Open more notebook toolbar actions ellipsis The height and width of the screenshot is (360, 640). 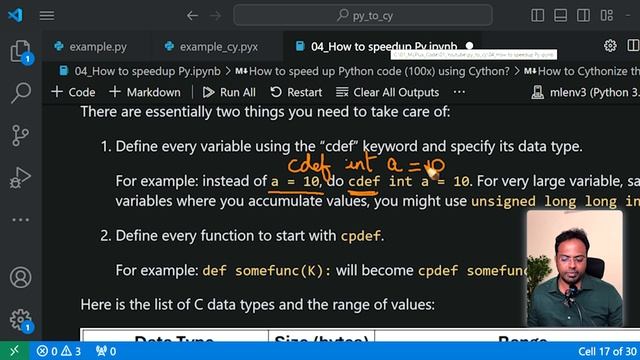(459, 92)
